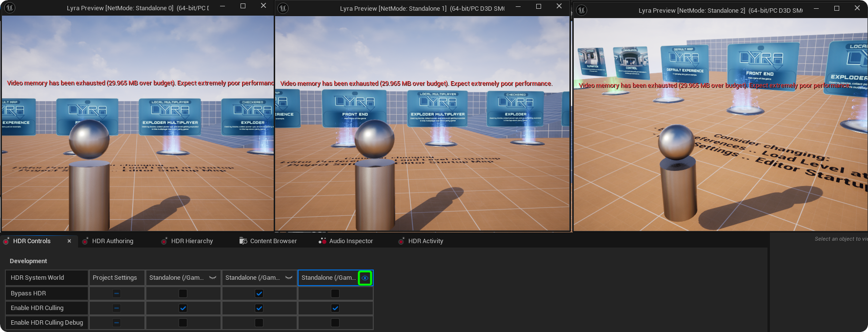The width and height of the screenshot is (868, 332).
Task: Click the HDR System World header cell
Action: (47, 278)
